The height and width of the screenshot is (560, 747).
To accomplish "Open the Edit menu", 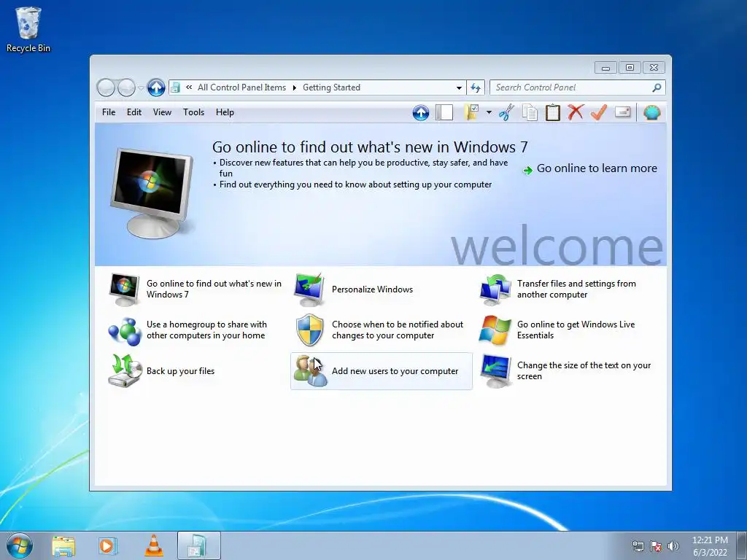I will [134, 112].
